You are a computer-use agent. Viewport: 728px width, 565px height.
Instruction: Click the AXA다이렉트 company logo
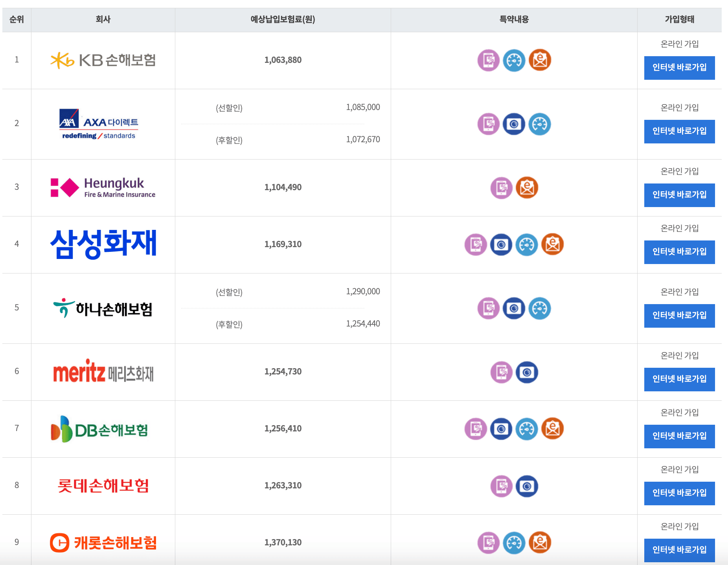point(99,124)
